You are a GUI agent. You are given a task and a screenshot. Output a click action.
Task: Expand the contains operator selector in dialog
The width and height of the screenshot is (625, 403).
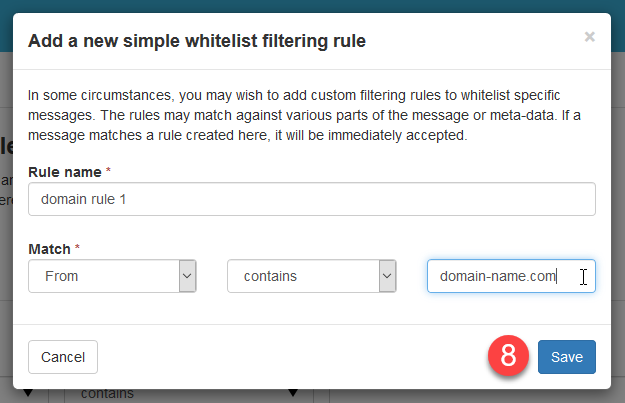coord(303,276)
